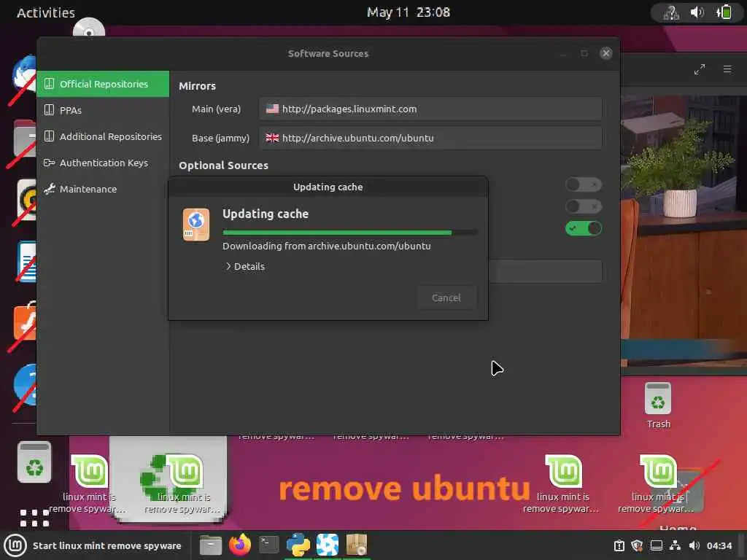Launch Firefox from the taskbar
Screen dimensions: 747x560
click(x=239, y=545)
